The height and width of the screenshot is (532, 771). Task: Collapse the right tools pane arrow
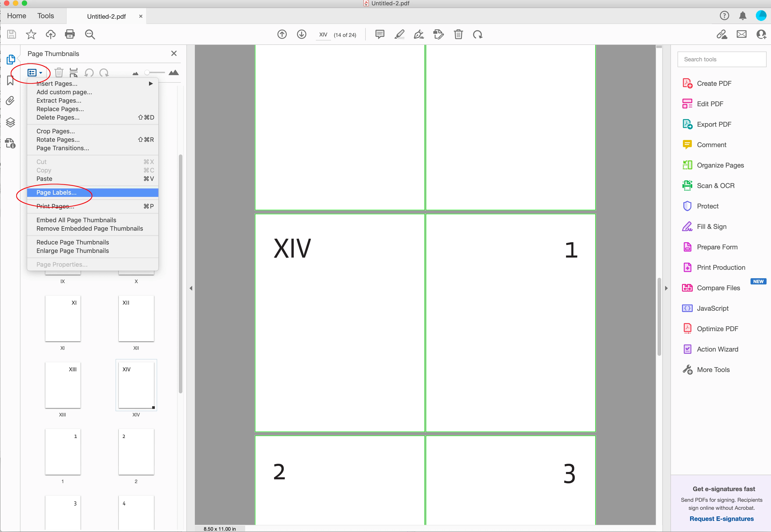coord(666,288)
